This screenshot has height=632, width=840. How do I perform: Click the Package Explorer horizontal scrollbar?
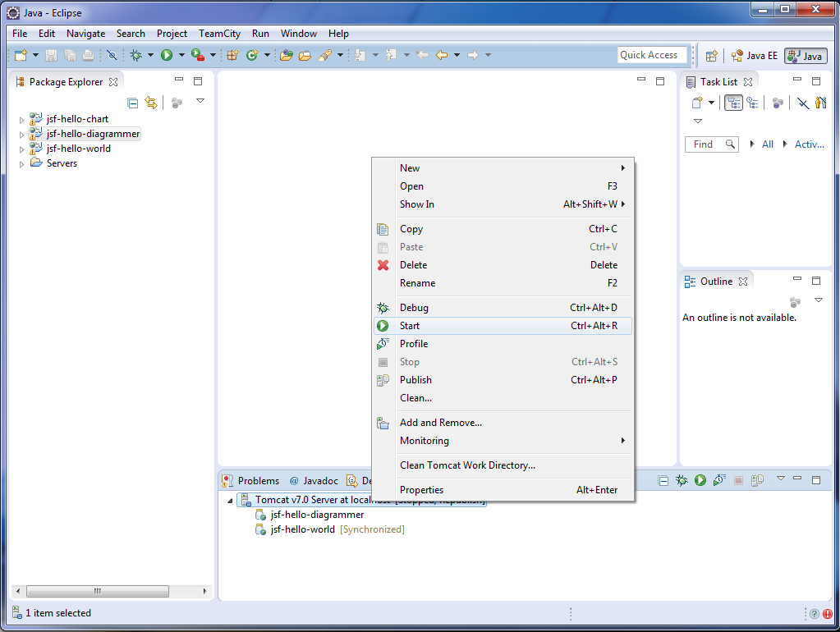pos(97,591)
